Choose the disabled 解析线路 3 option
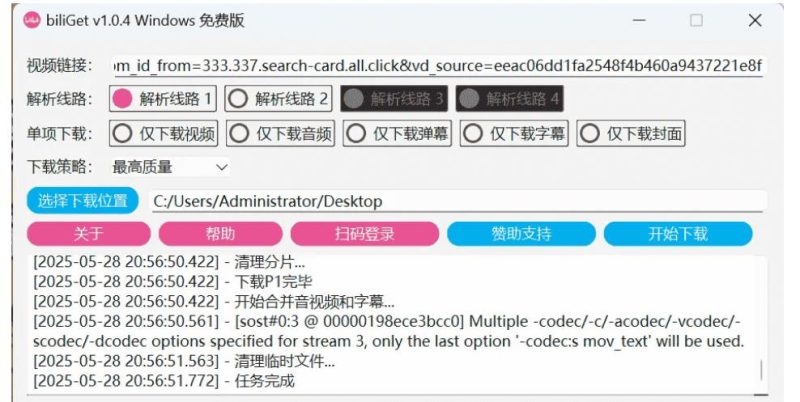 [x=394, y=98]
